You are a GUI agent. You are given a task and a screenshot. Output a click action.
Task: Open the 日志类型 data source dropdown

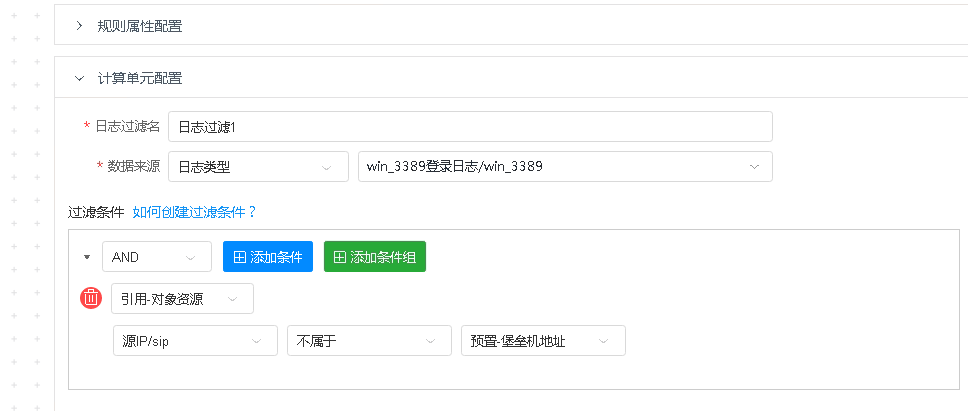258,167
